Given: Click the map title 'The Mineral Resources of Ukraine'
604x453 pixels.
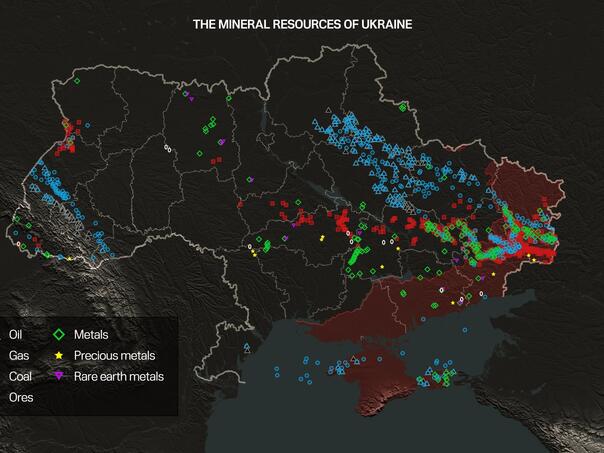Looking at the screenshot, I should 302,23.
